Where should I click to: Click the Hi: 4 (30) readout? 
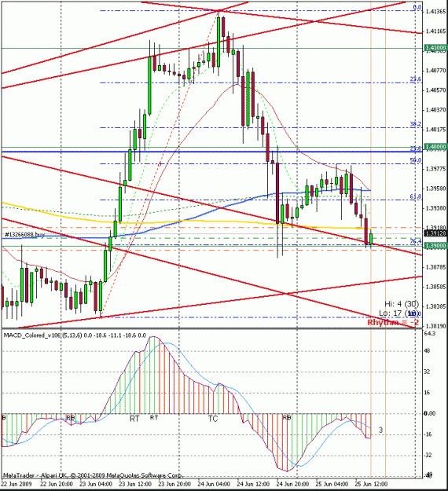(x=402, y=304)
